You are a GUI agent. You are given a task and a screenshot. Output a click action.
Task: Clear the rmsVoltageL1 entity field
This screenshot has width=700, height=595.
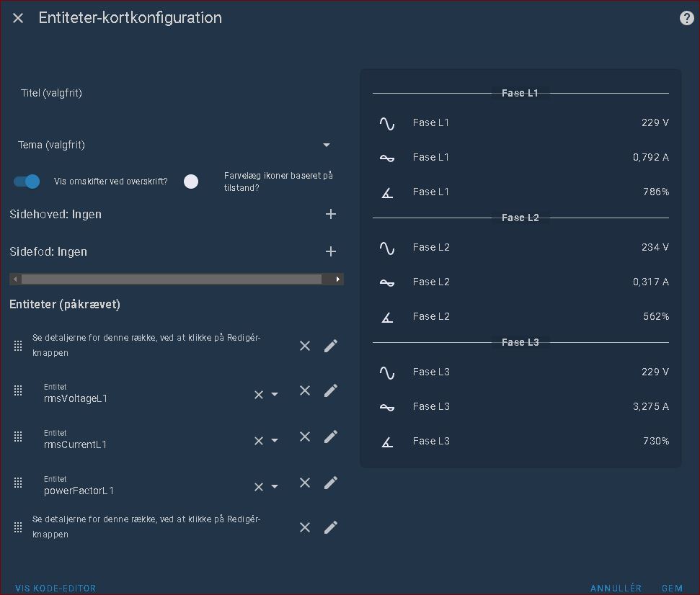pos(259,395)
